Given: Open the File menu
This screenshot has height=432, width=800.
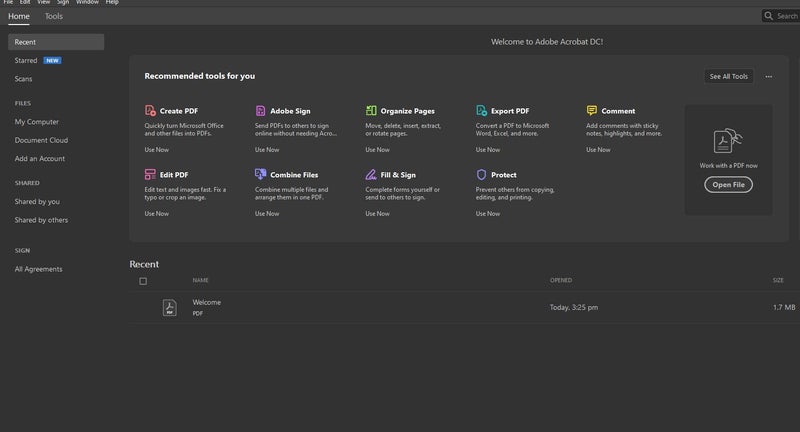Looking at the screenshot, I should tap(8, 3).
